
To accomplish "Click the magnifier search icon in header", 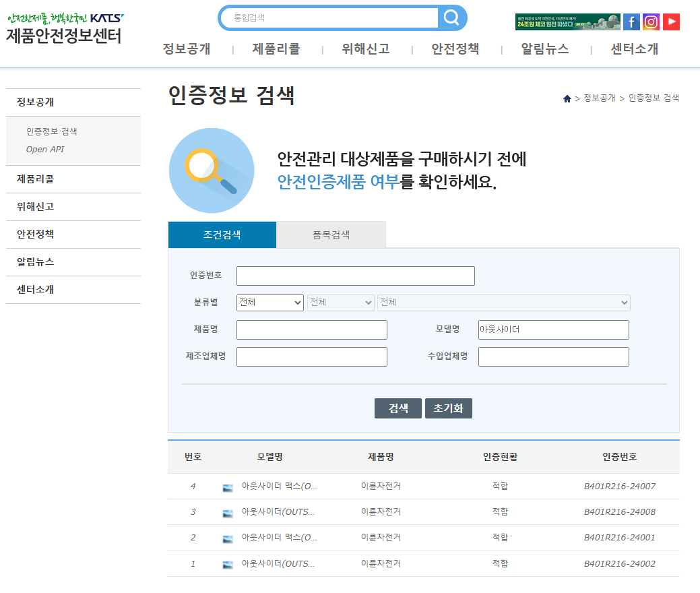I will coord(451,18).
